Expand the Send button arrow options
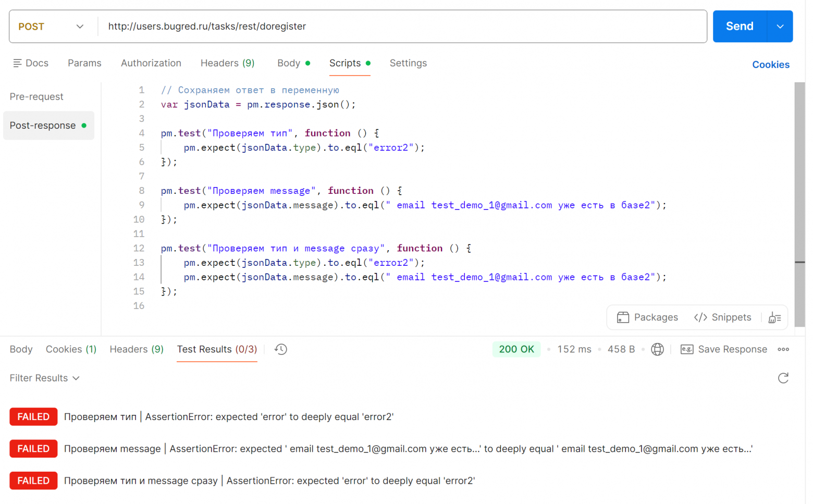The height and width of the screenshot is (504, 813). coord(780,27)
